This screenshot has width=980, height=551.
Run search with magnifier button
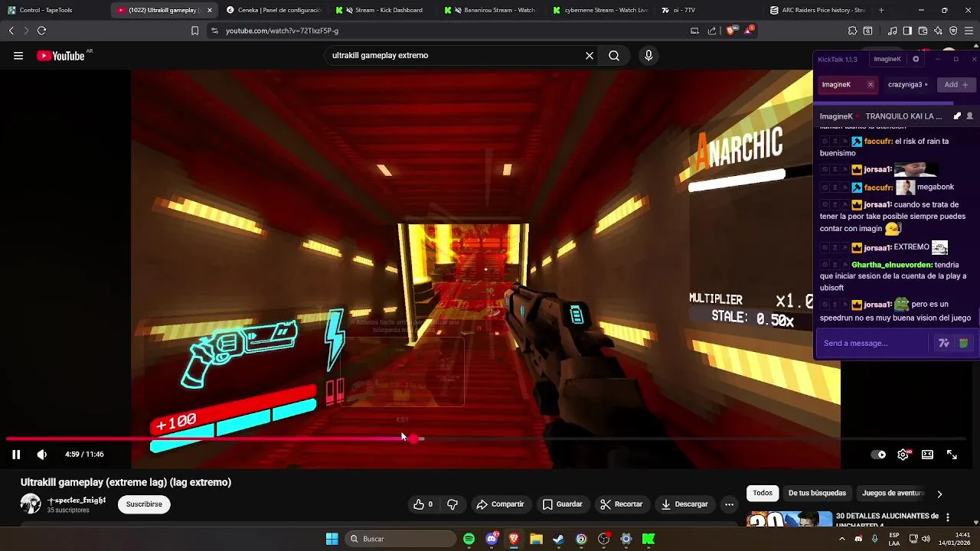pyautogui.click(x=614, y=56)
